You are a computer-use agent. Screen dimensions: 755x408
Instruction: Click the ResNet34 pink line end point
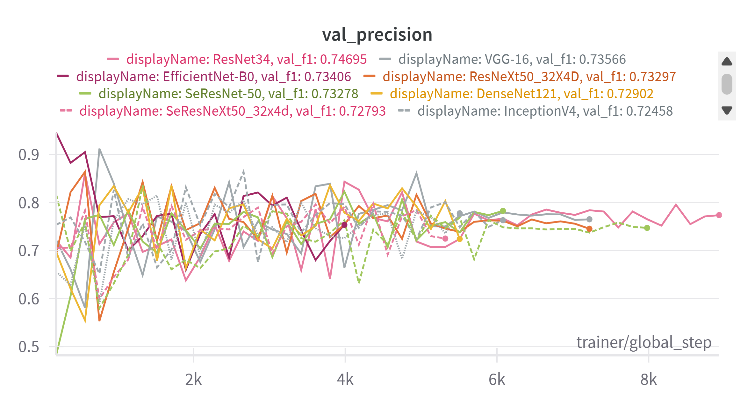(x=719, y=215)
